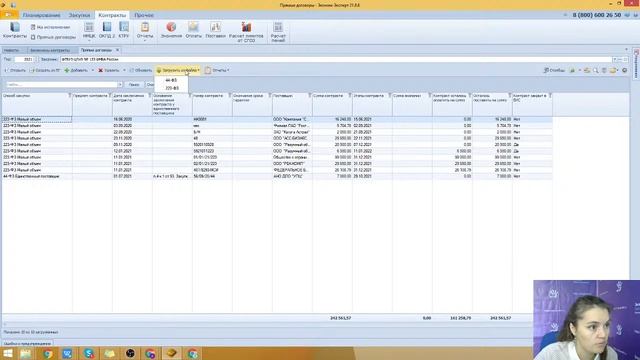Click the stage date 11.01.2022 cell
This screenshot has height=360, width=640.
[372, 151]
